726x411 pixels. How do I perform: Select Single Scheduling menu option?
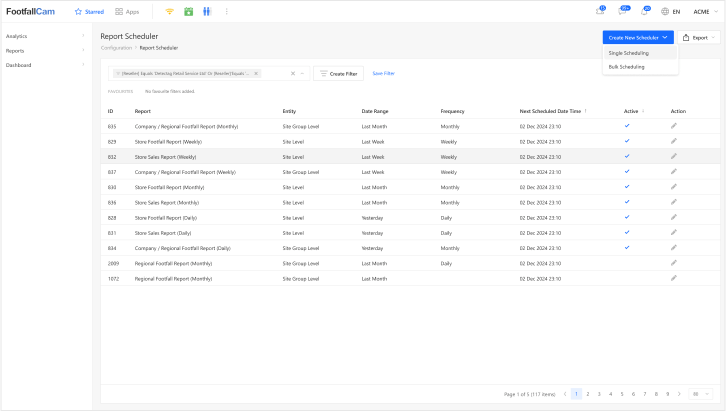point(640,53)
